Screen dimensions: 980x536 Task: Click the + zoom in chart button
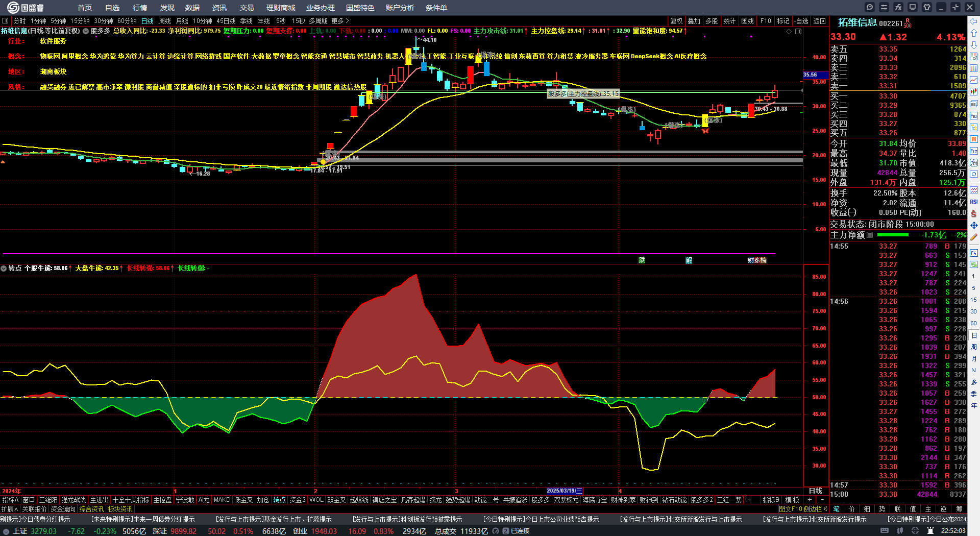click(810, 500)
